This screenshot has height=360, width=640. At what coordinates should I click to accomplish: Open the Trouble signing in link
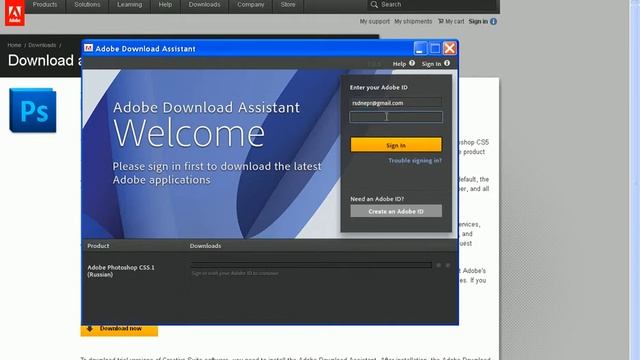click(x=415, y=160)
